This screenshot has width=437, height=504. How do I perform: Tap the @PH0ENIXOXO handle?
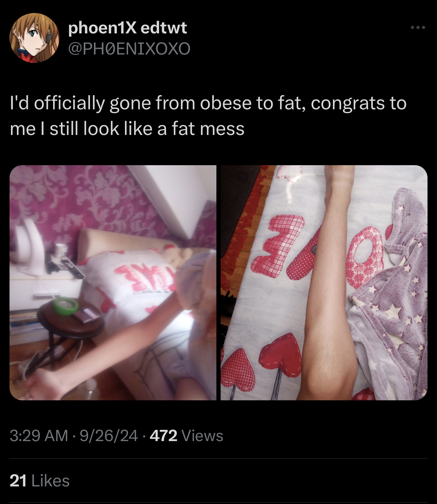tap(129, 49)
